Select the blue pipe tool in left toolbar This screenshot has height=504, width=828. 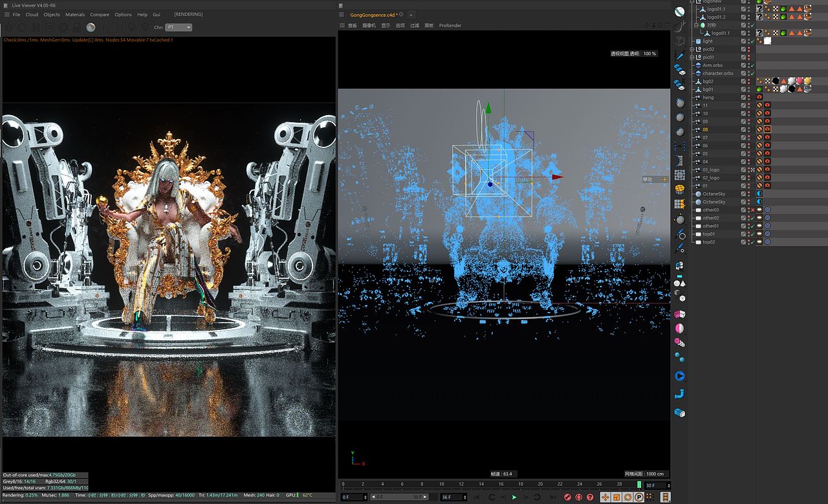click(679, 394)
